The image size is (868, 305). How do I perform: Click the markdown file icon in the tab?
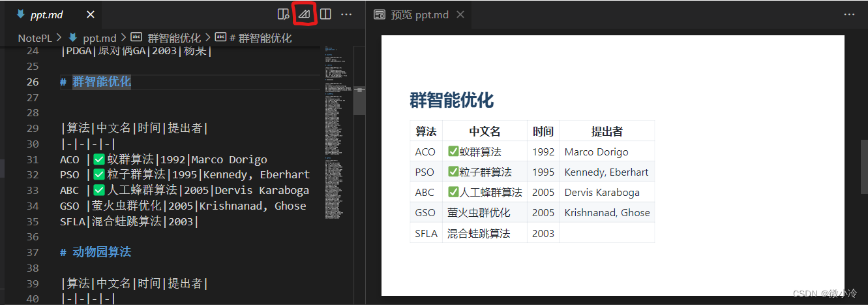coord(20,14)
